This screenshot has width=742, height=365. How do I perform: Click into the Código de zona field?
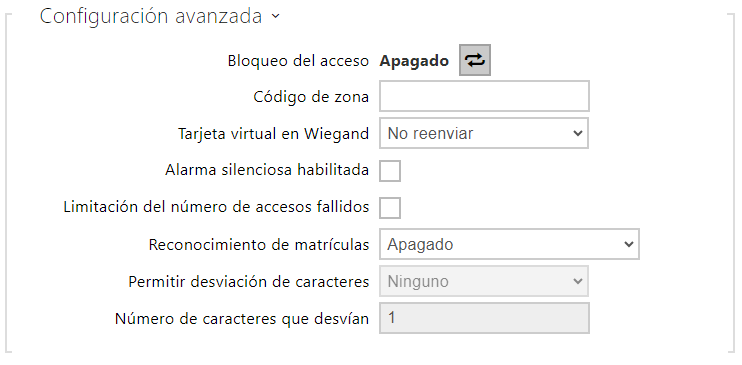[484, 96]
